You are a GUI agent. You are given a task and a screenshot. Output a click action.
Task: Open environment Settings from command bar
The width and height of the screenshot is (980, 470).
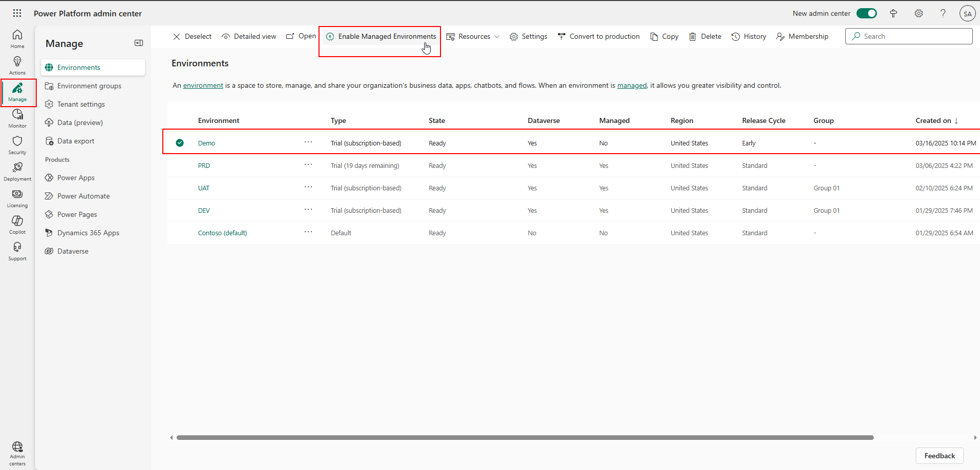[528, 36]
